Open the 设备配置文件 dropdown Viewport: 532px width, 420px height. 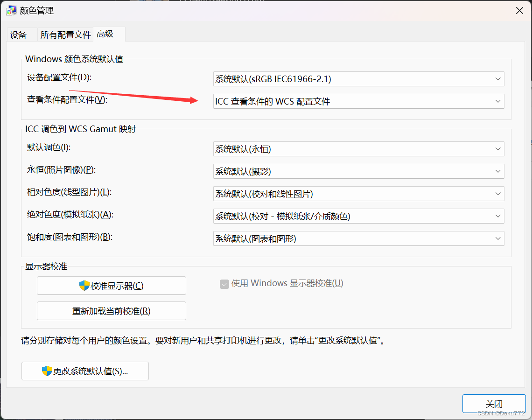358,79
